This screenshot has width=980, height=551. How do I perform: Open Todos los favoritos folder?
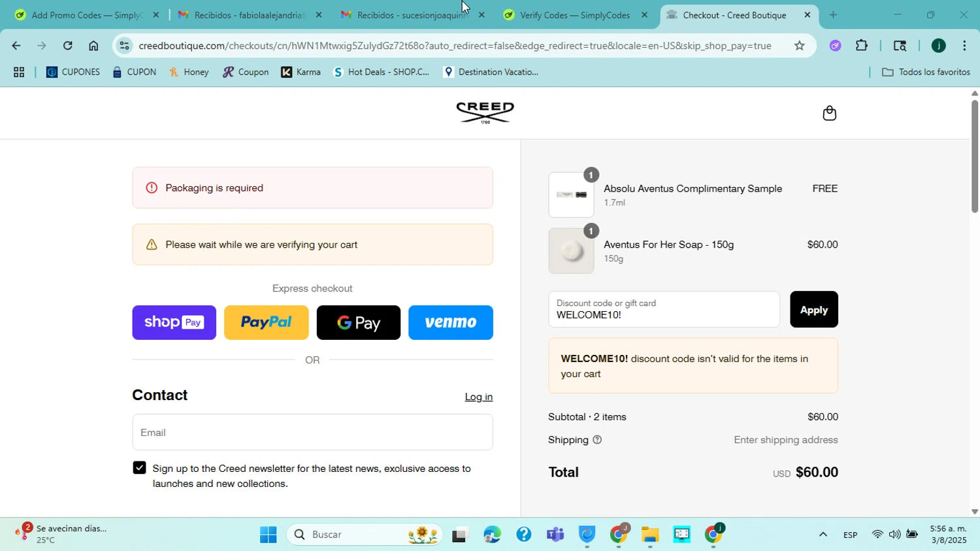click(926, 73)
